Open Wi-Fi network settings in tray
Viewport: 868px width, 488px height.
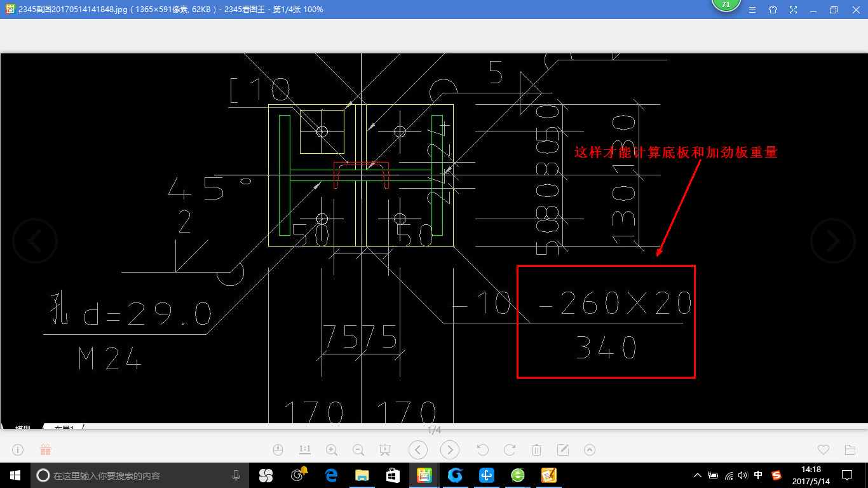click(x=729, y=475)
